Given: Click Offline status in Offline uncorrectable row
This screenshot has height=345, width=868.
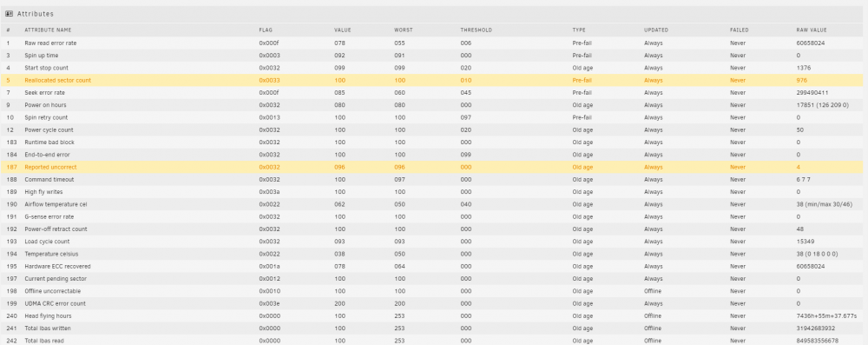Looking at the screenshot, I should coord(652,291).
